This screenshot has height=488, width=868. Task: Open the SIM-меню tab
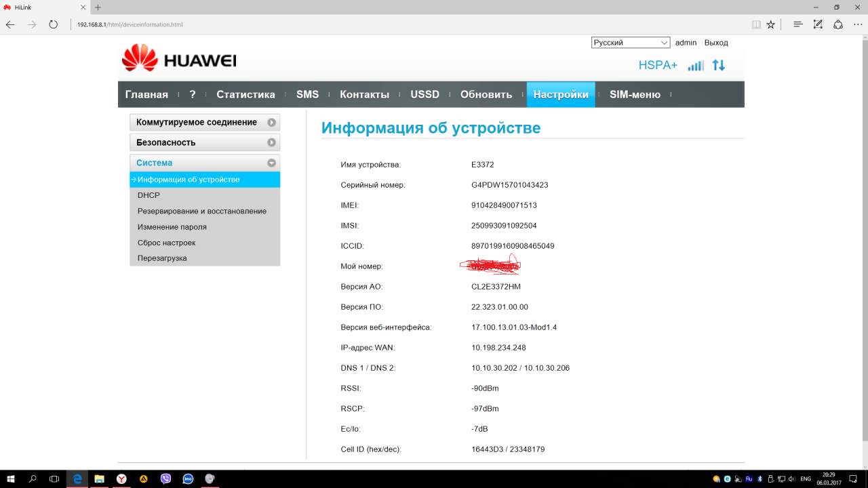[x=635, y=95]
